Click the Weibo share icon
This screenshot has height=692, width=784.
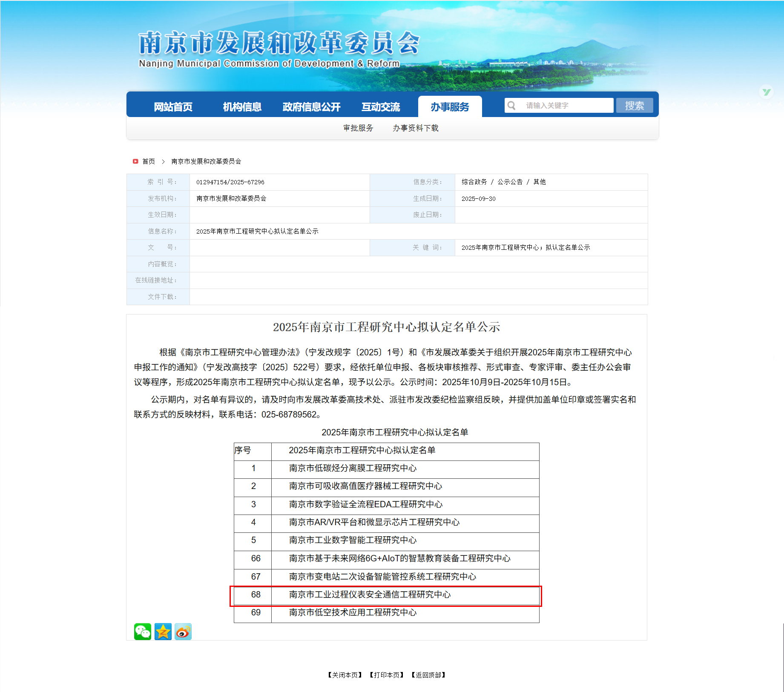click(x=183, y=632)
